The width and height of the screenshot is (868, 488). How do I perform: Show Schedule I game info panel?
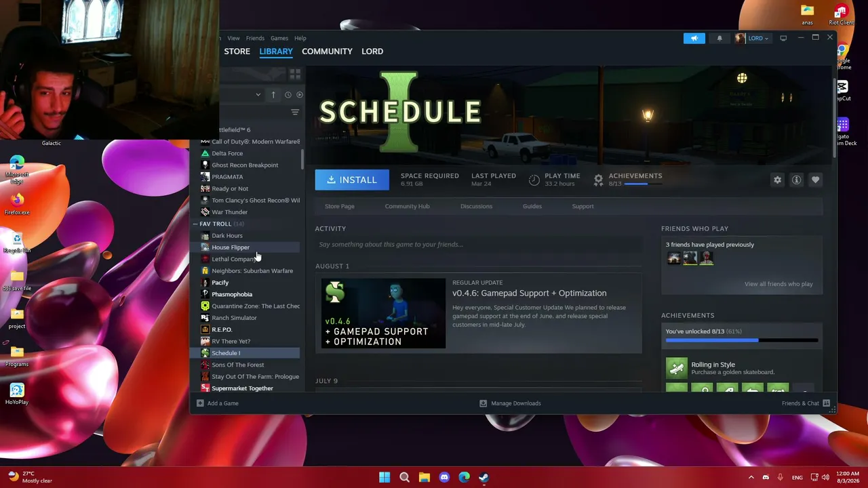click(796, 180)
